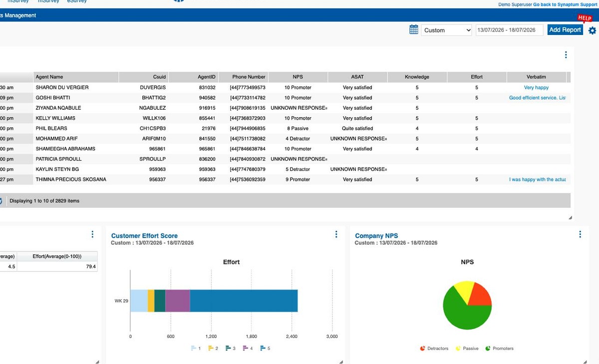Click the dark green segment of WK 29 bar
This screenshot has width=599, height=364.
(x=160, y=301)
